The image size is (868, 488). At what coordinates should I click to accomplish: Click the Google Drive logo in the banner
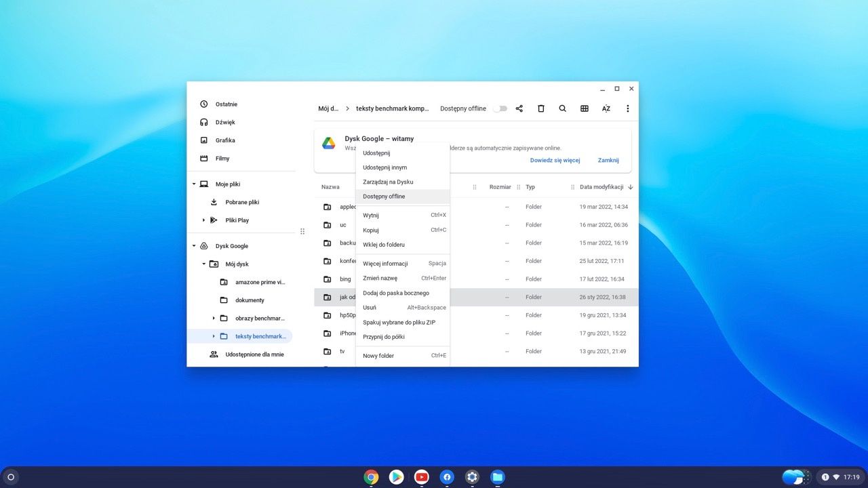click(x=329, y=143)
